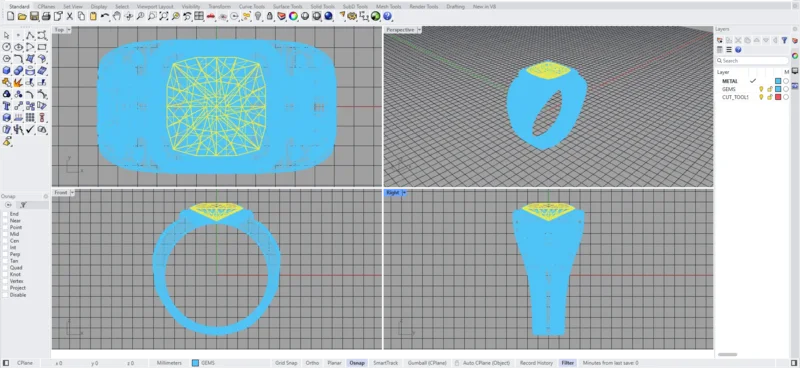Change the red CUT_TOOL layer color swatch
800x368 pixels.
(778, 97)
